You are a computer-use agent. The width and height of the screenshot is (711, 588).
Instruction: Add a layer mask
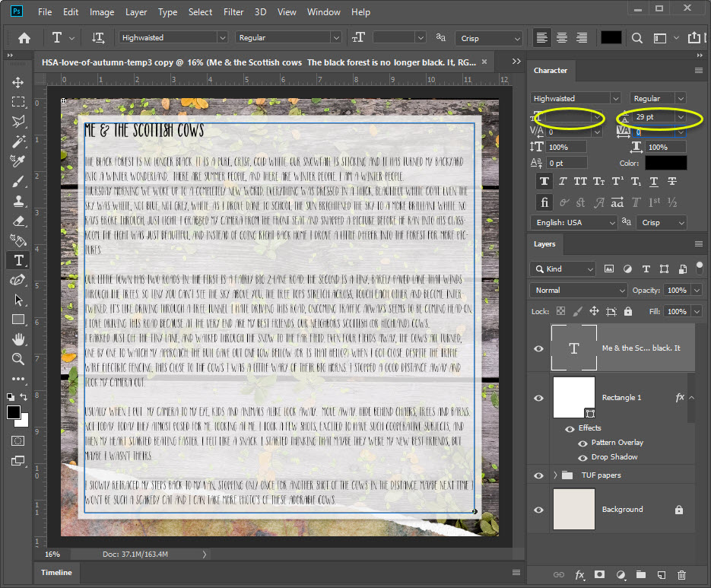[599, 575]
